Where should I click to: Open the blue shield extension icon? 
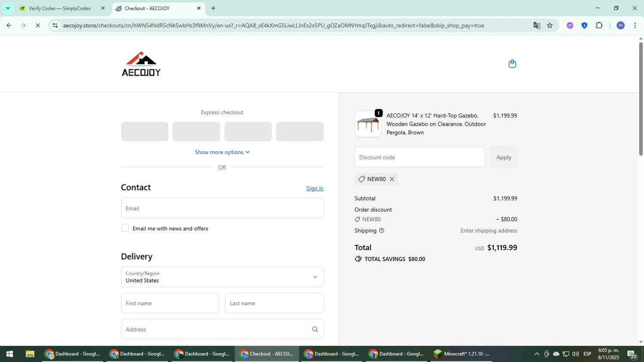click(x=584, y=26)
